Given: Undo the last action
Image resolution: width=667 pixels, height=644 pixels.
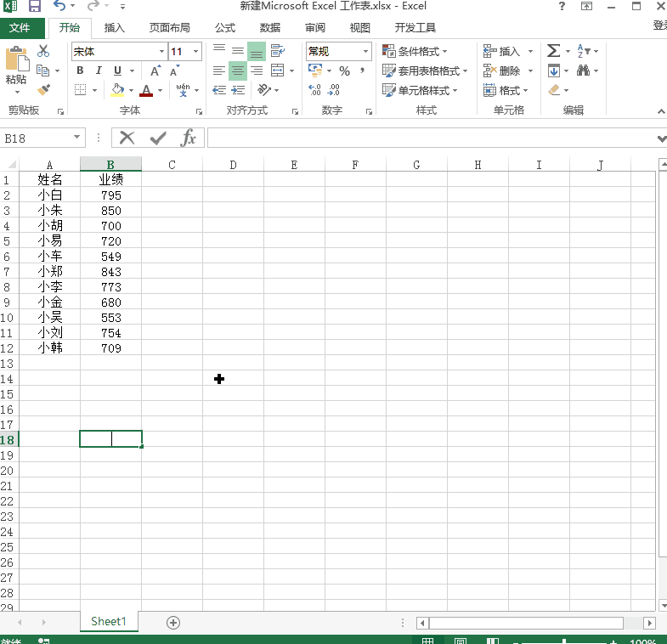Looking at the screenshot, I should [x=59, y=6].
